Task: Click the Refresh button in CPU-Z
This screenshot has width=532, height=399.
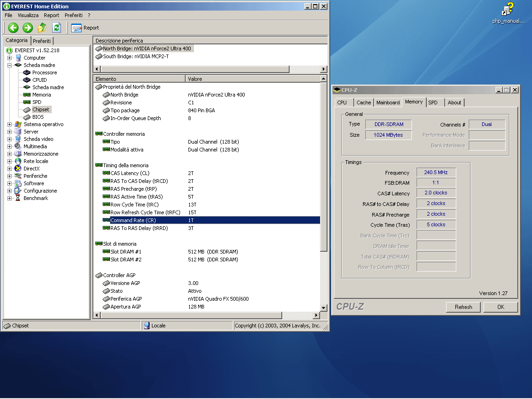Action: [464, 307]
